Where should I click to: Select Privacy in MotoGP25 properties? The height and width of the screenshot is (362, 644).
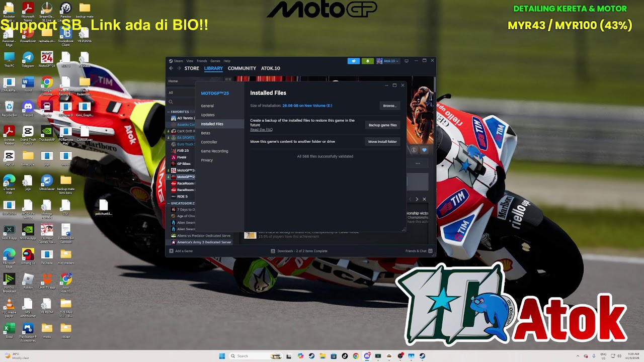point(207,160)
